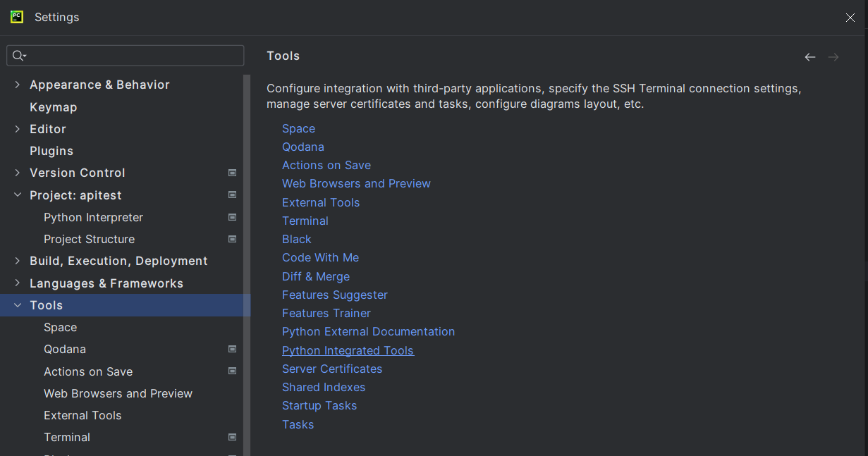This screenshot has width=868, height=456.
Task: Click the back navigation arrow
Action: [x=810, y=57]
